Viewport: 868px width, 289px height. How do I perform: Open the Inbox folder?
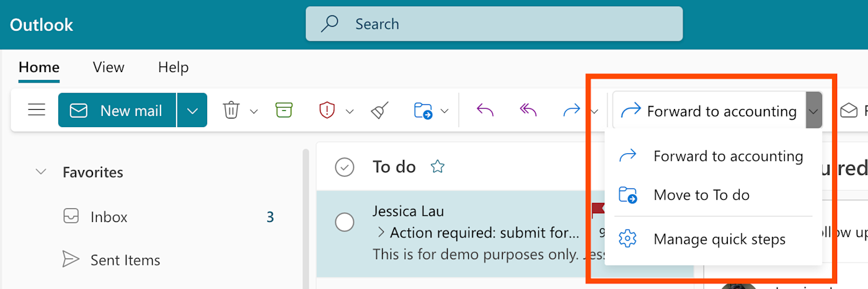coord(109,217)
